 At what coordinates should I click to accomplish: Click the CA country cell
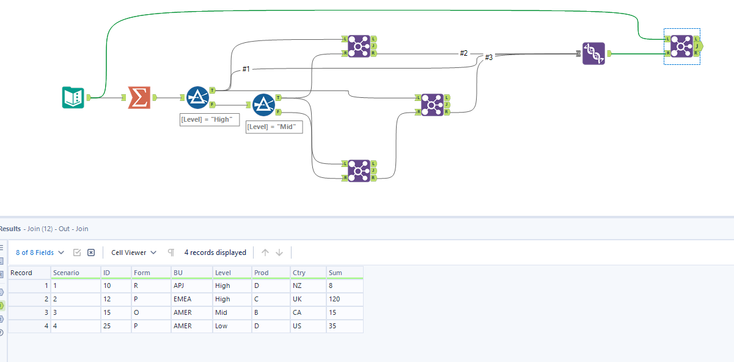(308, 312)
